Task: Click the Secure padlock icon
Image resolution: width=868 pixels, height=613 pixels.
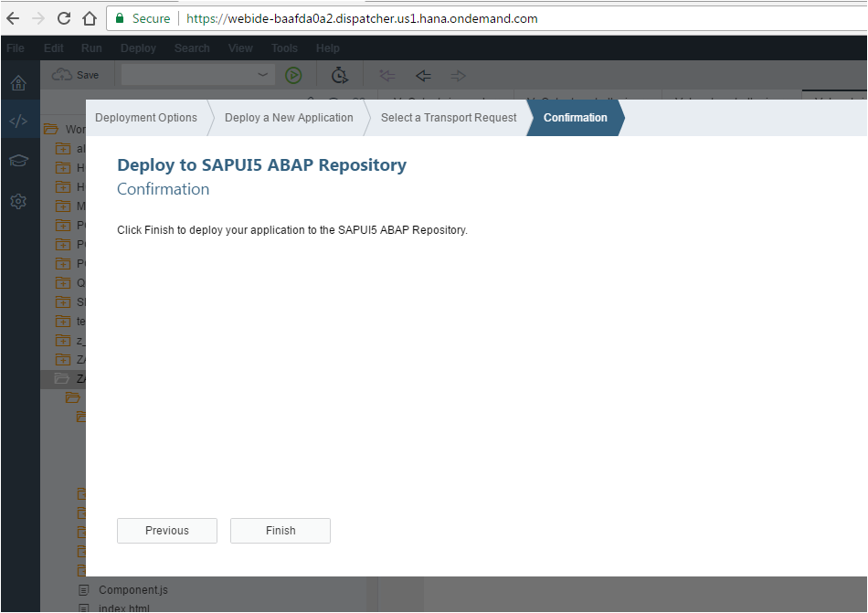Action: (x=120, y=18)
